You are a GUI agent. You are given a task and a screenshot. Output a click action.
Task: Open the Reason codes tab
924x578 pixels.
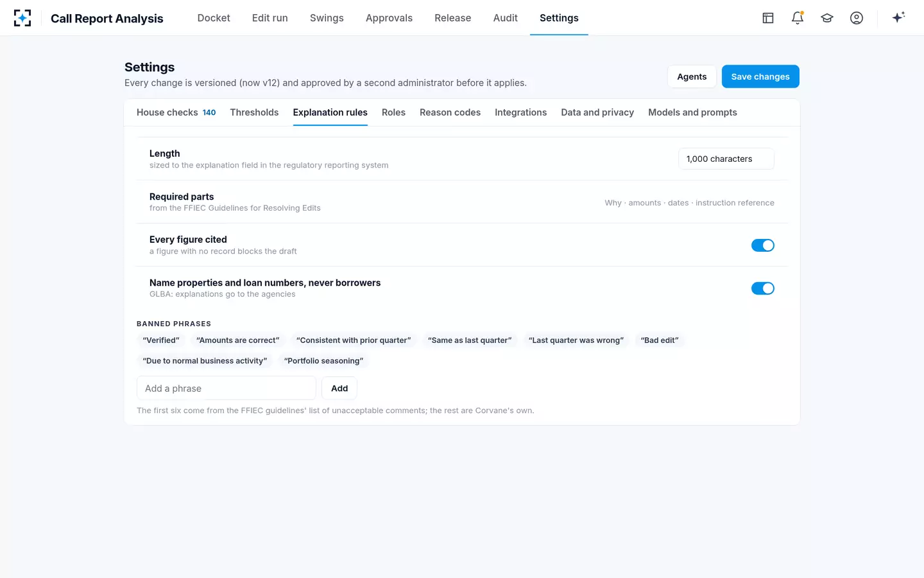[450, 112]
